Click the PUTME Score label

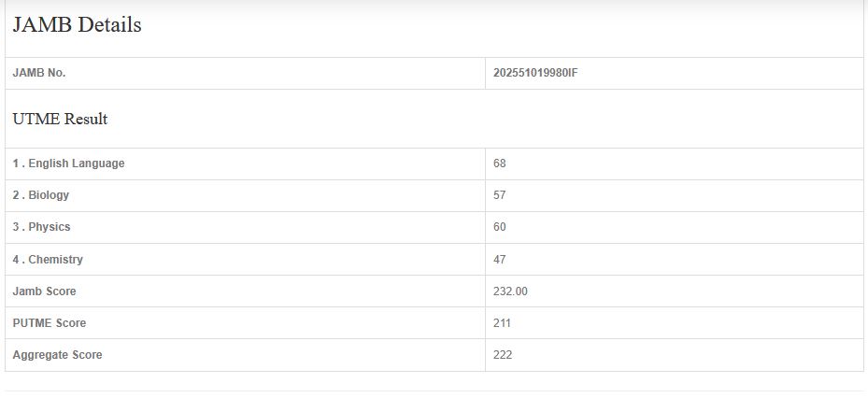point(49,322)
